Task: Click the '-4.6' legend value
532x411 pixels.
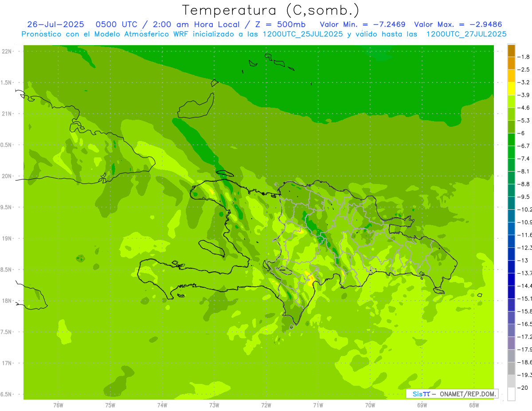Action: [x=524, y=108]
